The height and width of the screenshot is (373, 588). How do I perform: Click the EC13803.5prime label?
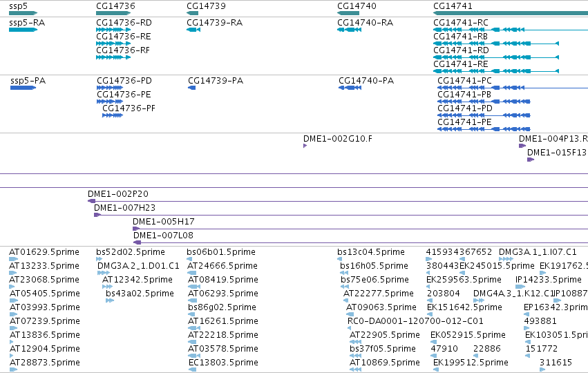(223, 363)
